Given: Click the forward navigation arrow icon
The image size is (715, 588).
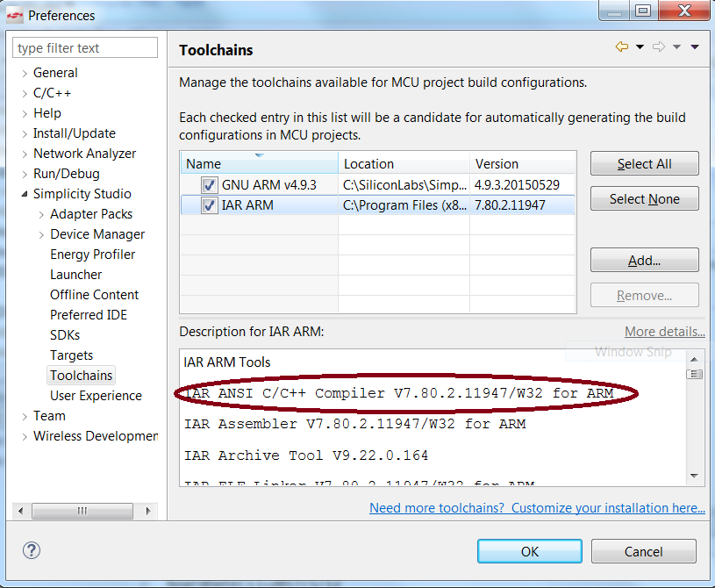Looking at the screenshot, I should [x=658, y=47].
